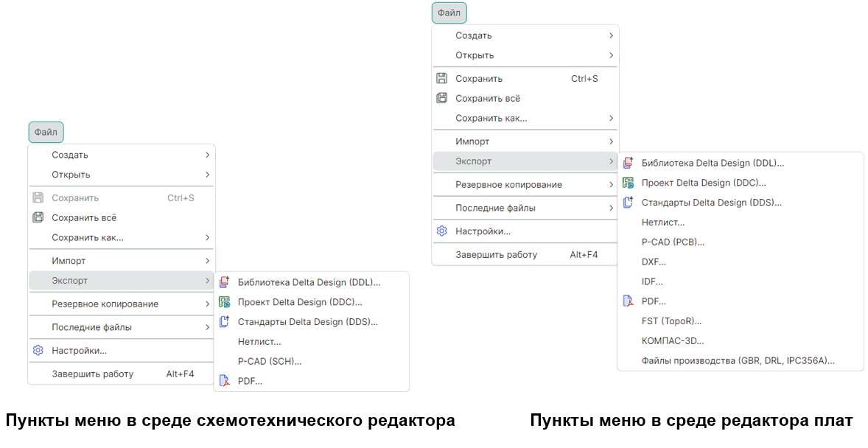Export Проект Delta Design (DDC) from schematic editor
Screen dimensions: 868x448
click(312, 302)
